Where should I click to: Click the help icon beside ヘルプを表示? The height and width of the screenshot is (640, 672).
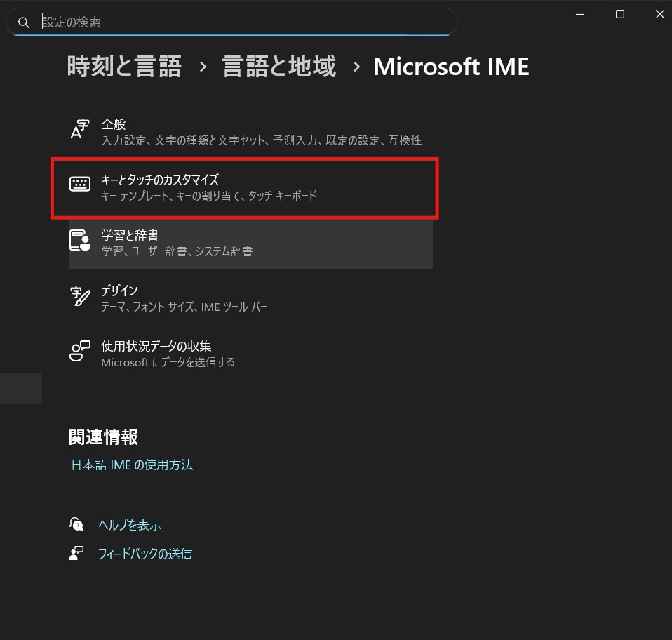pos(77,524)
